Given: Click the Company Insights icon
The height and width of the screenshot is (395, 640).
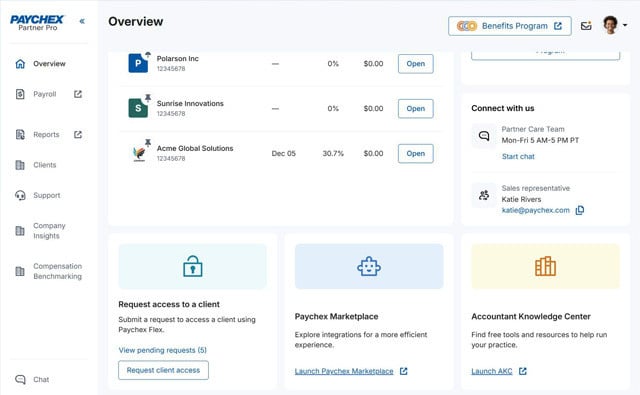Looking at the screenshot, I should tap(20, 231).
